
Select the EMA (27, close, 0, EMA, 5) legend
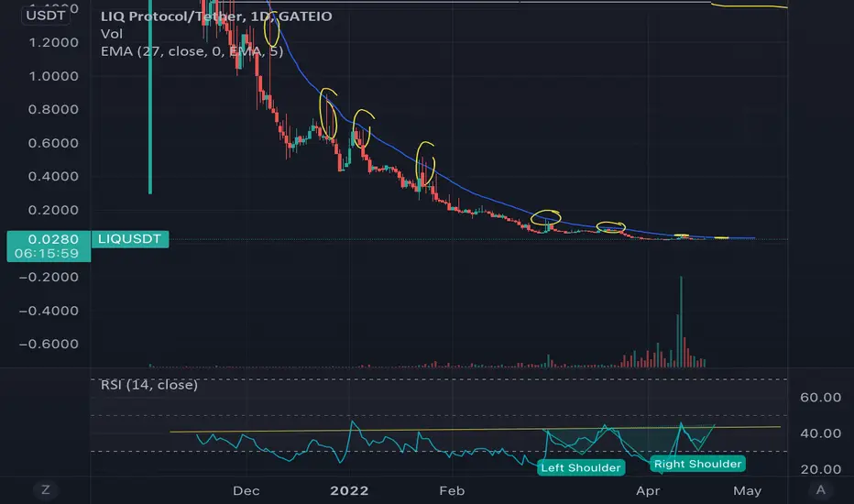(192, 51)
